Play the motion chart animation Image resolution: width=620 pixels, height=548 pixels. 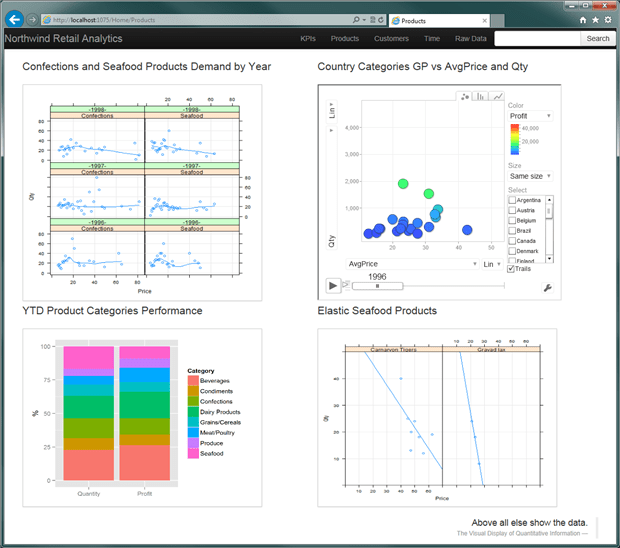[333, 285]
